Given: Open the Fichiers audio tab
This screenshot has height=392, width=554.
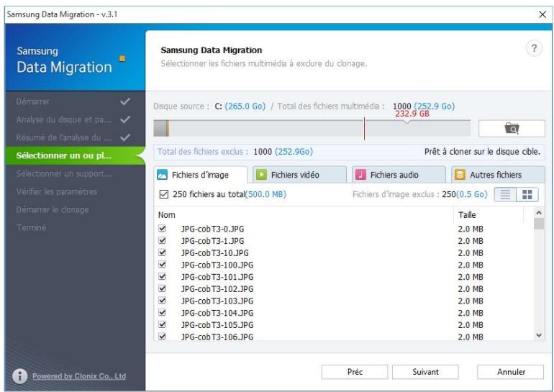Looking at the screenshot, I should point(399,175).
